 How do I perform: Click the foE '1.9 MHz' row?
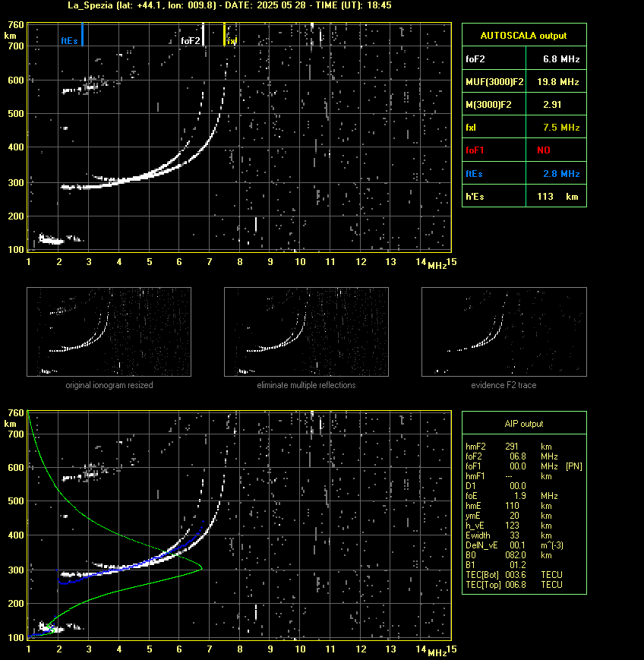tap(511, 496)
